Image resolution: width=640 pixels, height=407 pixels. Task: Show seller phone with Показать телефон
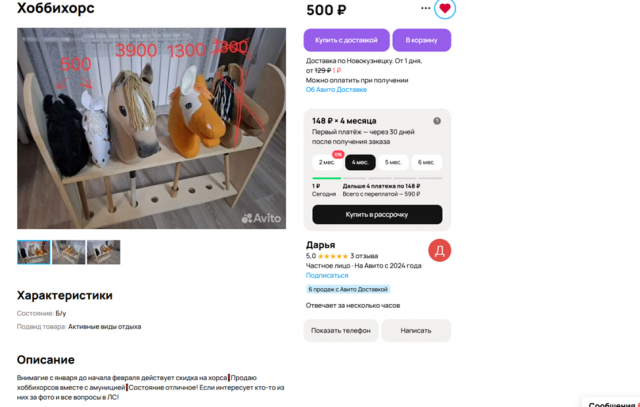point(341,330)
